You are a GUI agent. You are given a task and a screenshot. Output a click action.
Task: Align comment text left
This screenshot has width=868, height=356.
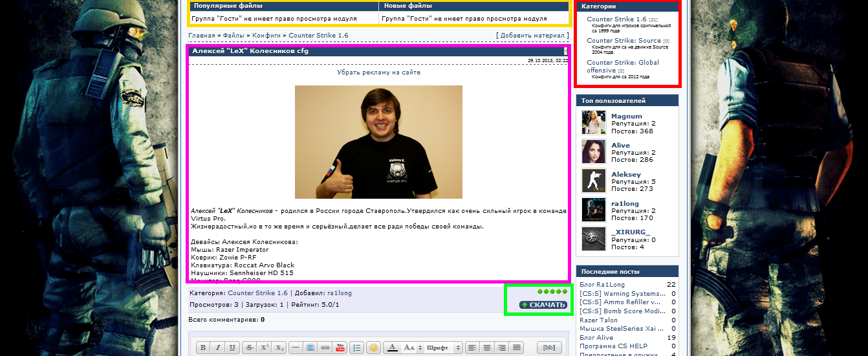(x=472, y=348)
